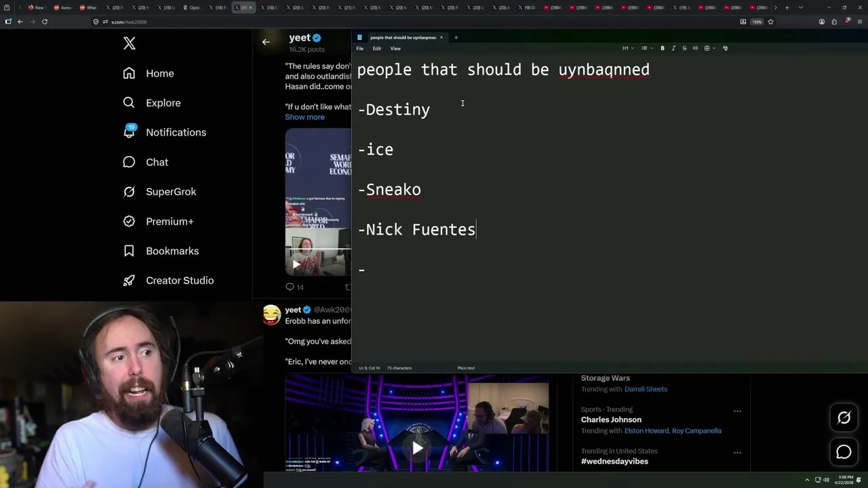Play the SEMAFOR video clip
The width and height of the screenshot is (868, 488).
click(296, 265)
